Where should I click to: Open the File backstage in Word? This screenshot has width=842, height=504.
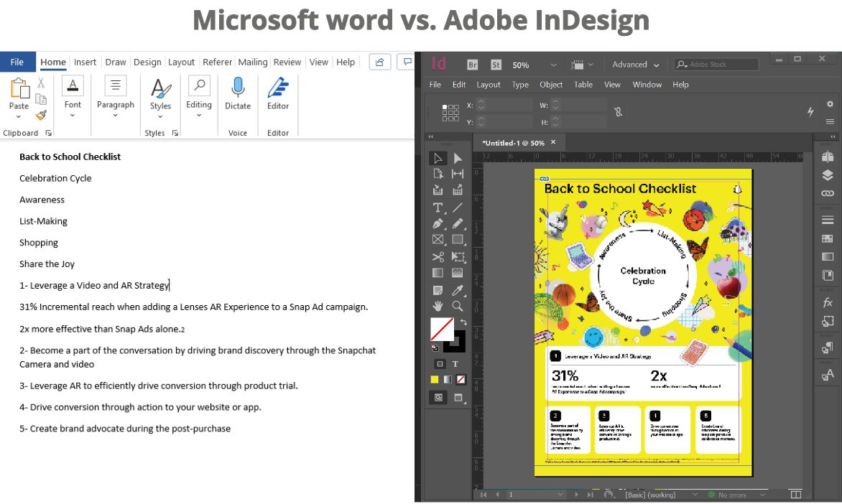coord(17,62)
